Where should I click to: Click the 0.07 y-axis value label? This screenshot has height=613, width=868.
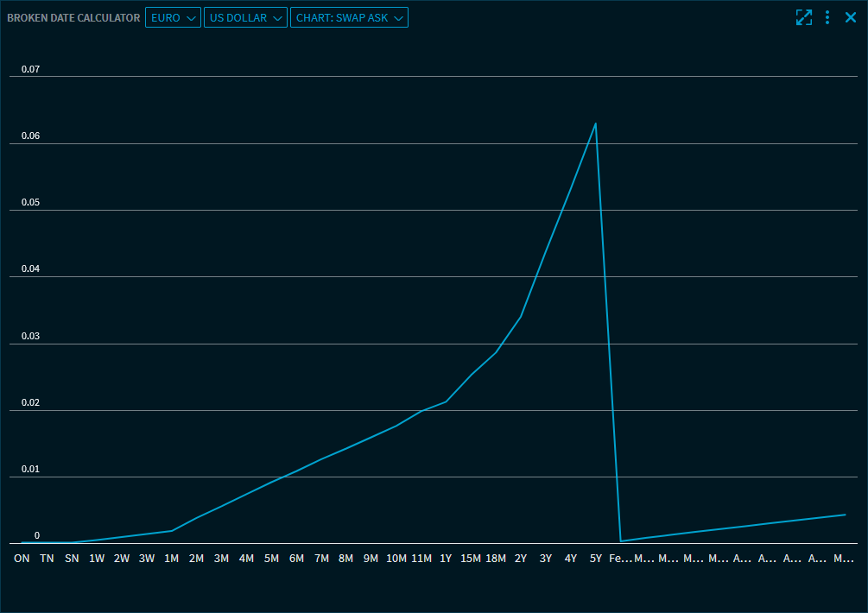coord(31,69)
